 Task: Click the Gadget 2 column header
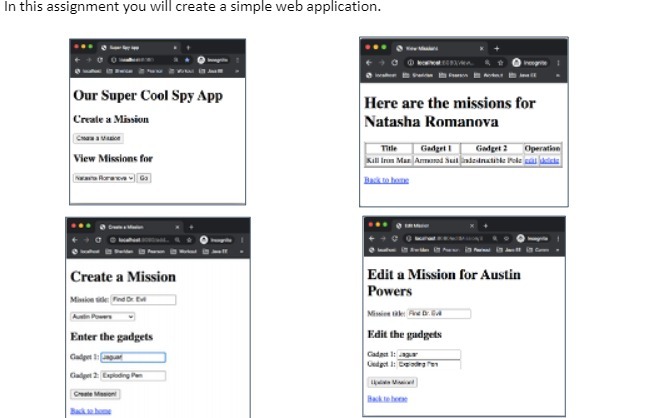(x=491, y=148)
